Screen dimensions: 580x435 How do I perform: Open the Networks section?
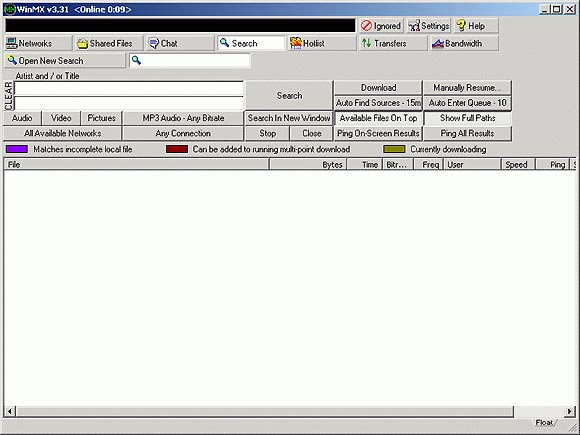click(38, 43)
